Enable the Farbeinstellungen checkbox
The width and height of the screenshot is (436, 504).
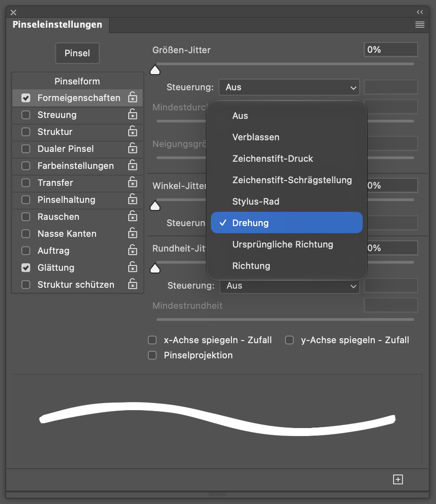click(x=26, y=166)
